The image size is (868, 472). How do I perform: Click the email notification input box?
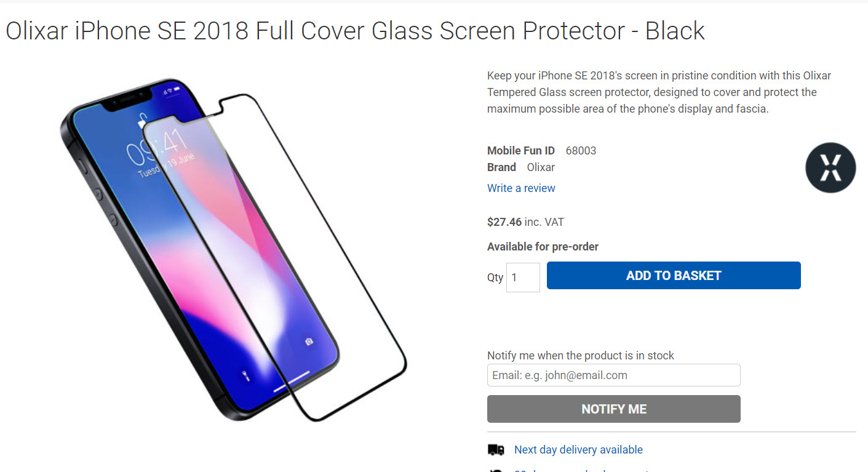point(613,375)
